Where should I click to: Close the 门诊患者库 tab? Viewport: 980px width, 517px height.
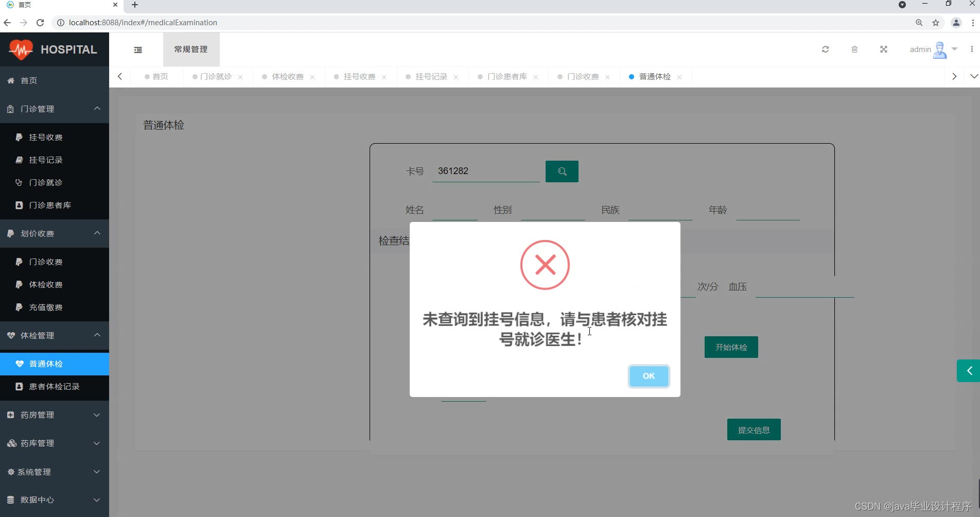point(536,77)
